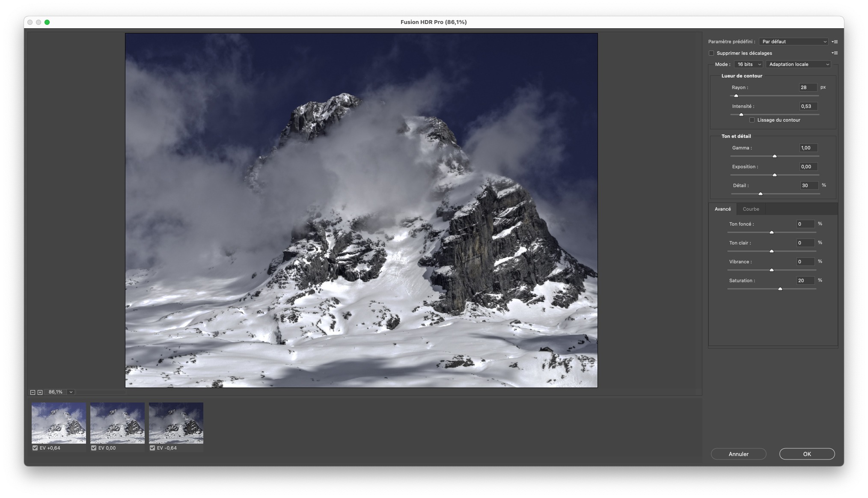This screenshot has height=498, width=868.
Task: Confirm with the OK button
Action: [807, 454]
